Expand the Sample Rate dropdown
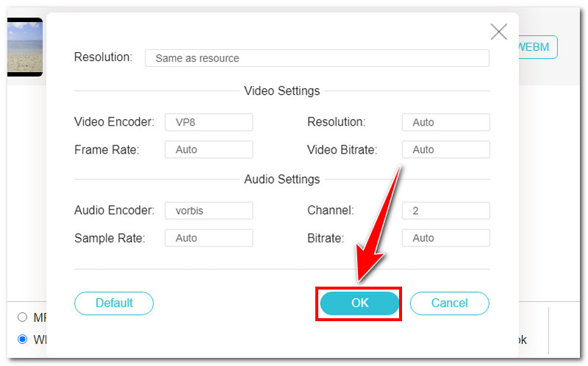The width and height of the screenshot is (588, 366). click(209, 238)
